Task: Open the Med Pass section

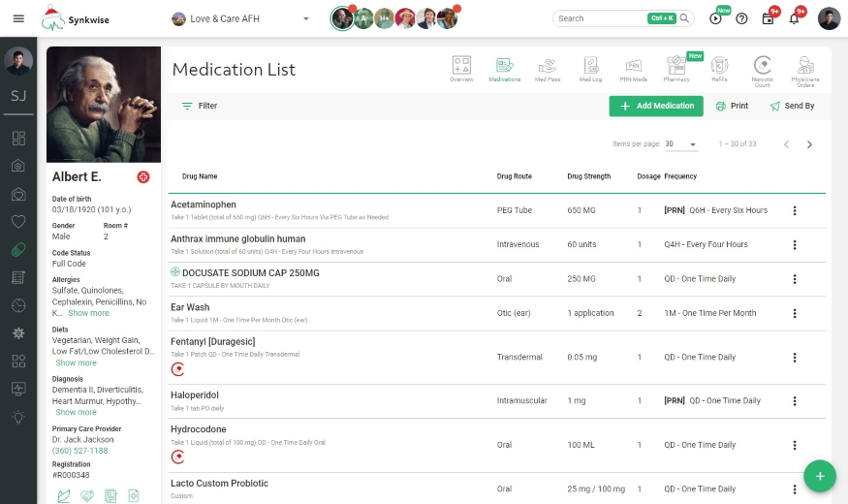Action: pyautogui.click(x=548, y=69)
